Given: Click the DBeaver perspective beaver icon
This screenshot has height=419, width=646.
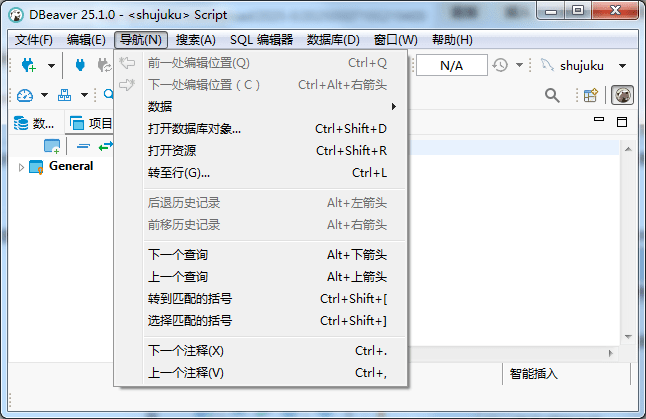Looking at the screenshot, I should pyautogui.click(x=622, y=95).
